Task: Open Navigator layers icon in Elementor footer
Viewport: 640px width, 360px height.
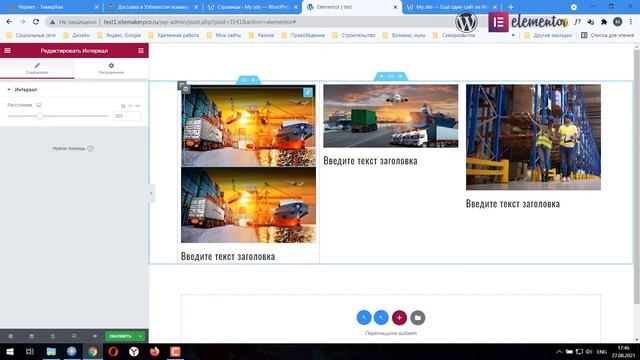Action: (x=31, y=336)
